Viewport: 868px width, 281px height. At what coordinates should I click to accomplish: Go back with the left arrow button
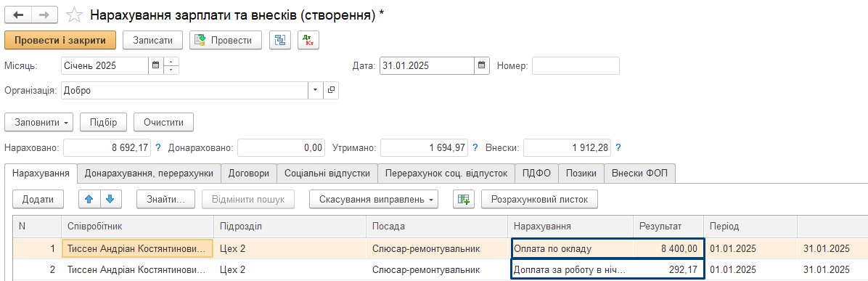[17, 15]
